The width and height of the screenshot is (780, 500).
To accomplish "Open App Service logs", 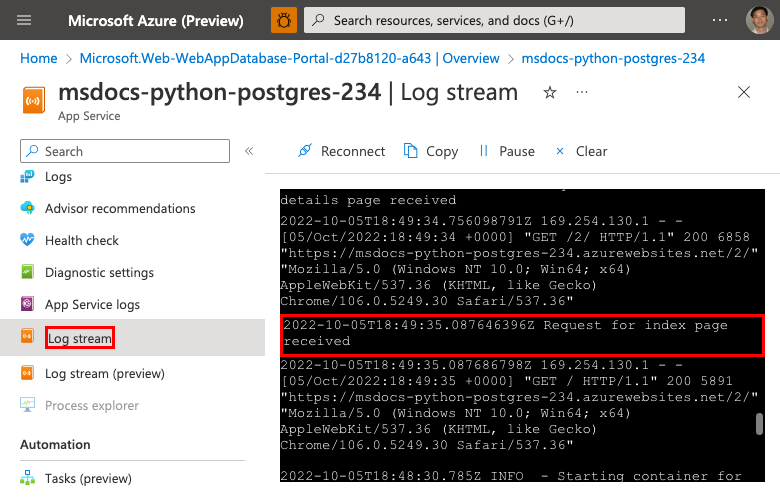I will tap(92, 304).
